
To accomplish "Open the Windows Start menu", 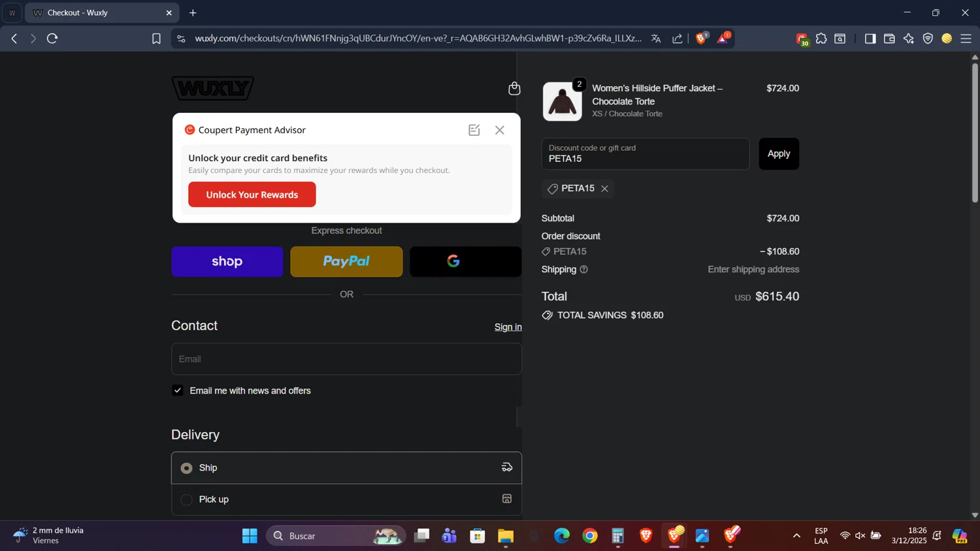I will (250, 536).
